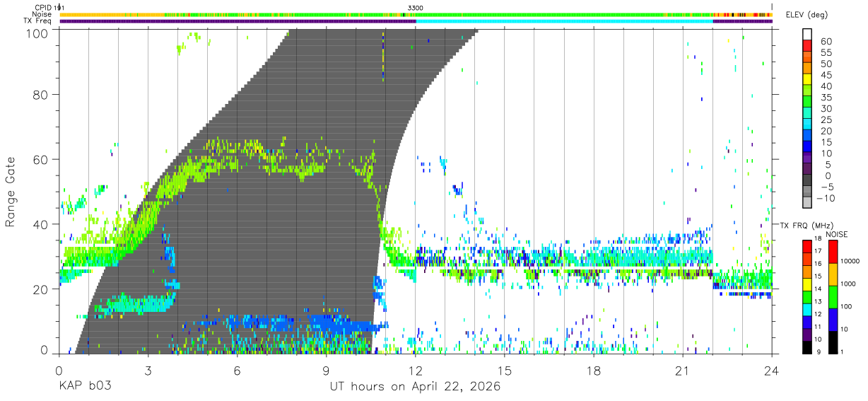Screen dimensions: 868x401
Task: Select the '3300' CPID marker text
Action: [416, 8]
